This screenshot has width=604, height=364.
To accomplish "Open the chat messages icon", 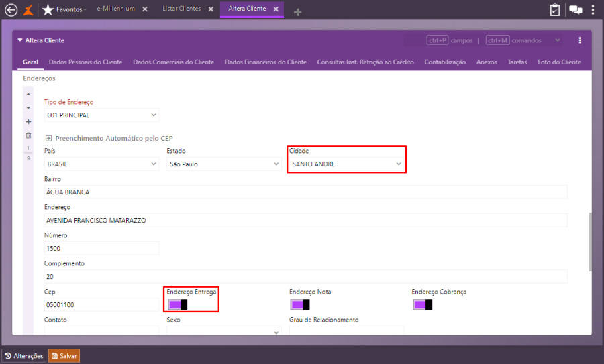I will pos(576,9).
